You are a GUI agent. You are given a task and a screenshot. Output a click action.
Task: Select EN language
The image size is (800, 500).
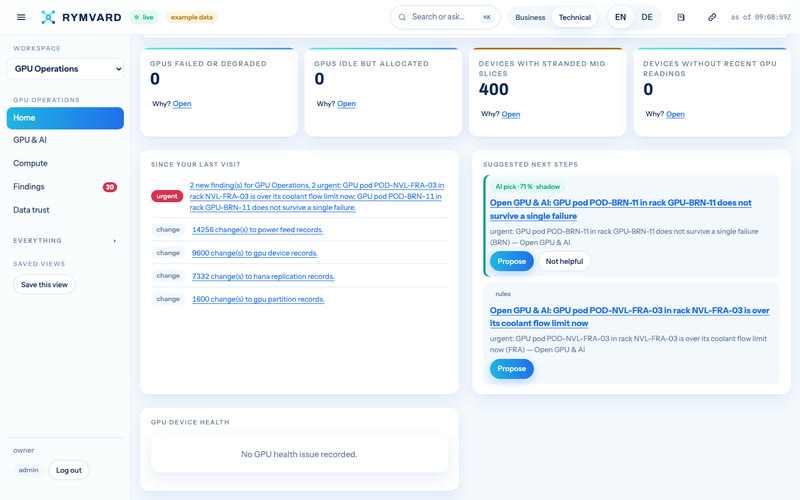[620, 17]
